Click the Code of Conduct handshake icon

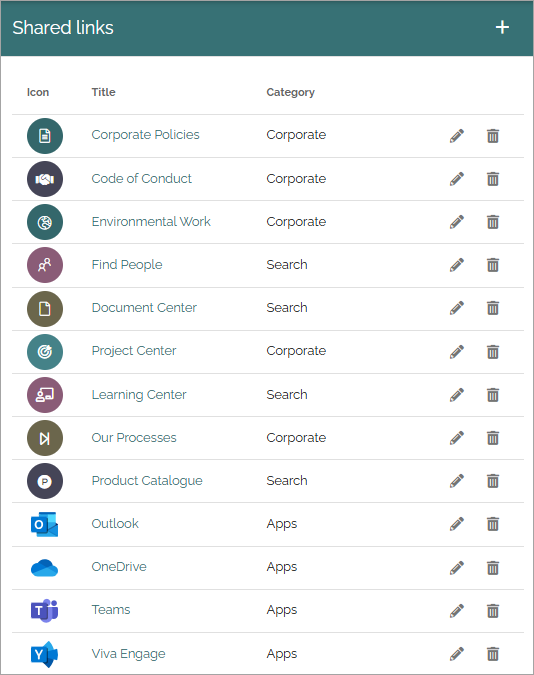45,179
